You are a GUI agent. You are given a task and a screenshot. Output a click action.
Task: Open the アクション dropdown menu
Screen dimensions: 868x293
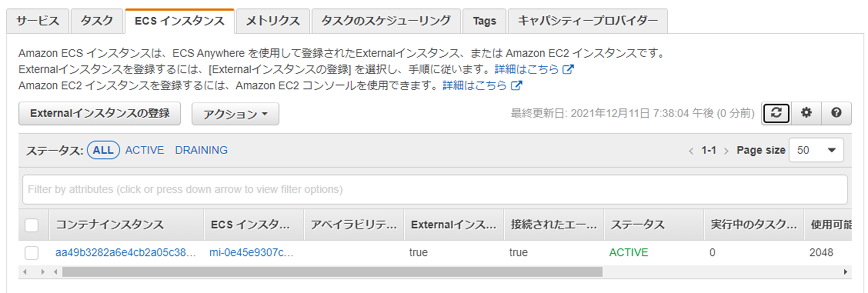tap(235, 114)
